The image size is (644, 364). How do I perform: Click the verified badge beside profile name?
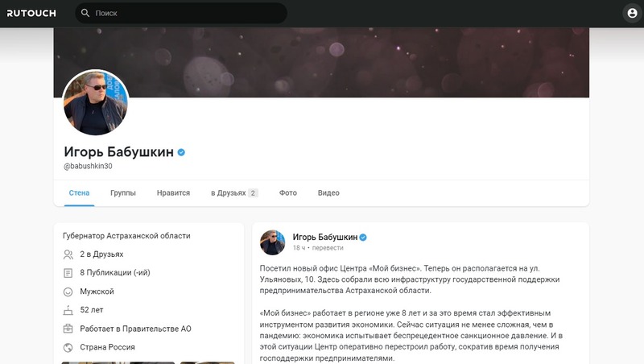coord(181,152)
